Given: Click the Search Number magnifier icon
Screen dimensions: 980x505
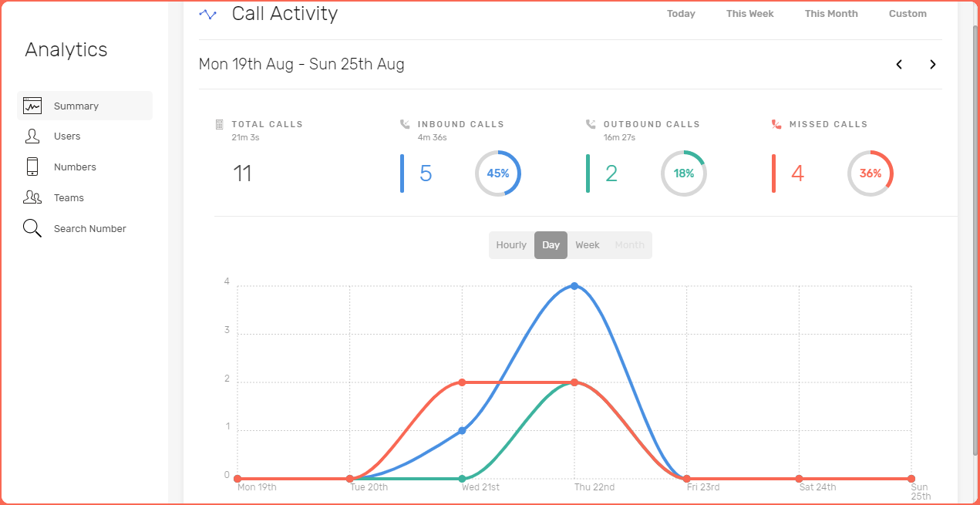Looking at the screenshot, I should pyautogui.click(x=32, y=228).
